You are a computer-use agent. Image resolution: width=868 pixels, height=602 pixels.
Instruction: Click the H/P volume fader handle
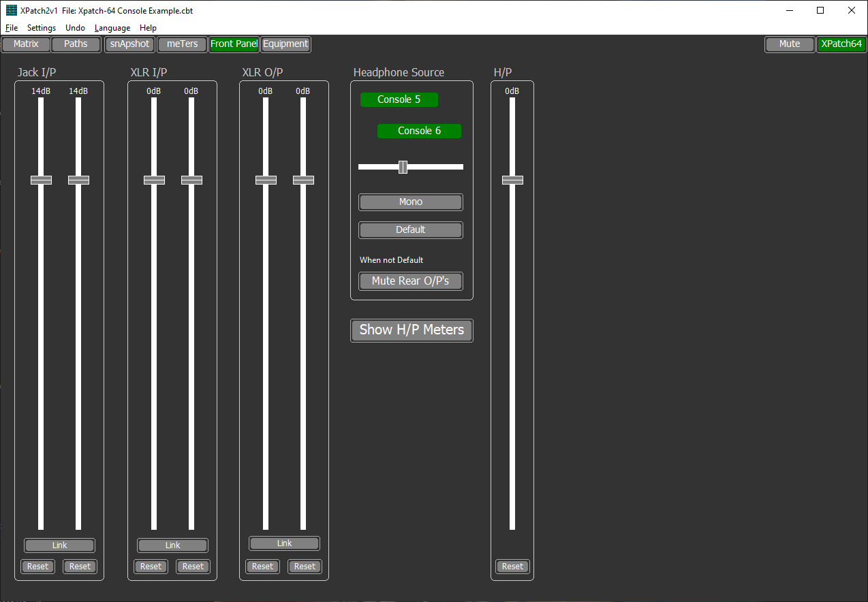click(x=512, y=180)
